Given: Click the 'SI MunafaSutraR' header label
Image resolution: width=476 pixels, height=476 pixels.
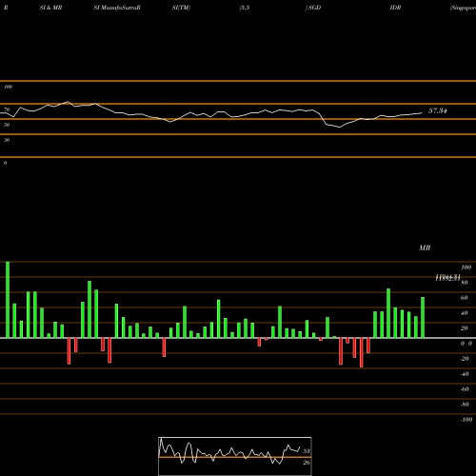Looking at the screenshot, I should [117, 8].
